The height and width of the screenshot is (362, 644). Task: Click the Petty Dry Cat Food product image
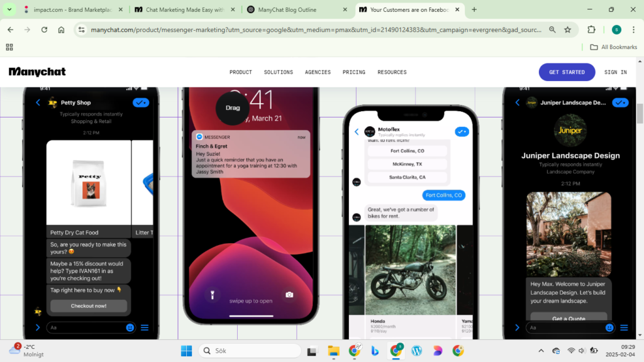point(89,183)
